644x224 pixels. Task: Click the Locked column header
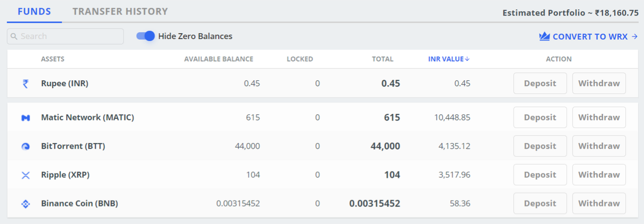pyautogui.click(x=300, y=59)
